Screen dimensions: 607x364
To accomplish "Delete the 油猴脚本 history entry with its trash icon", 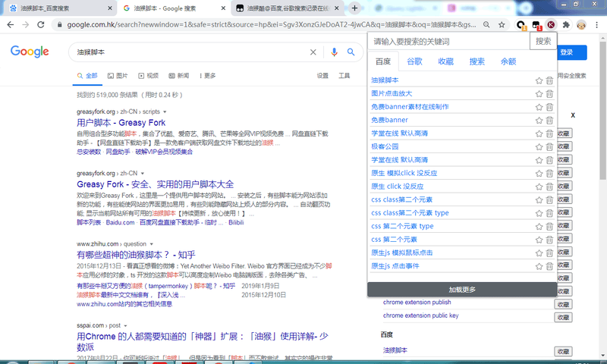I will pyautogui.click(x=549, y=80).
